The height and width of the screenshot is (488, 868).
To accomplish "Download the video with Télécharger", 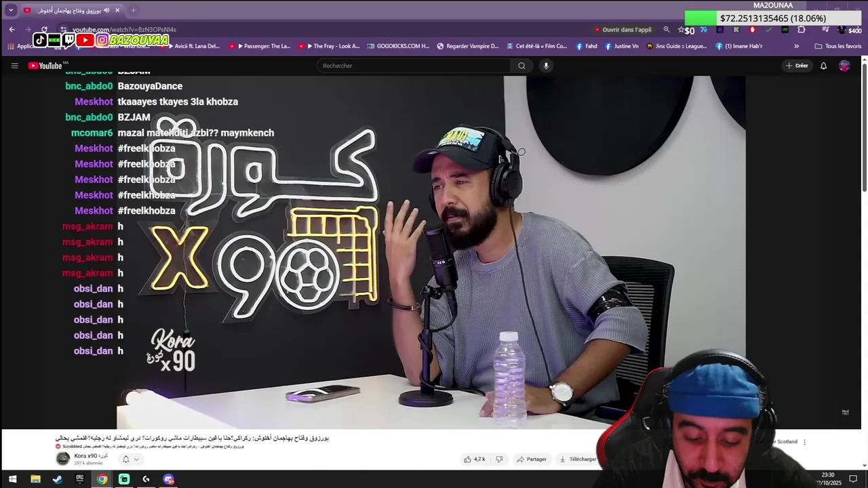I will coord(578,459).
